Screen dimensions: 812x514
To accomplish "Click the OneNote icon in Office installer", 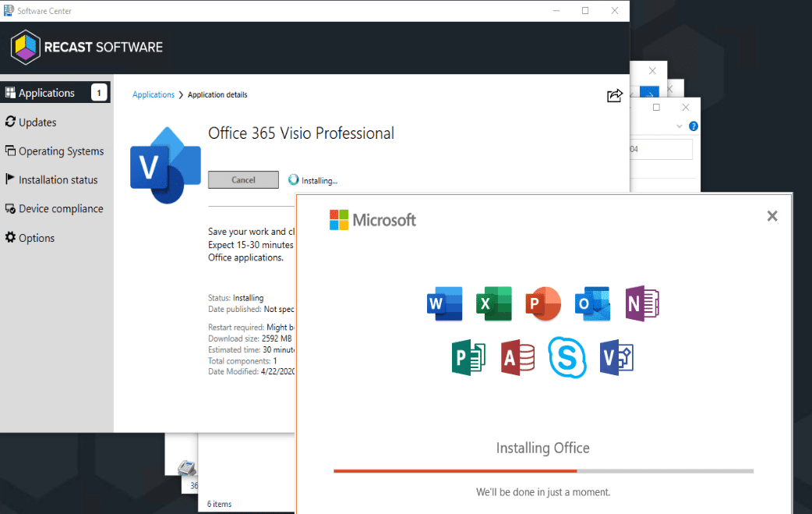I will pos(642,303).
